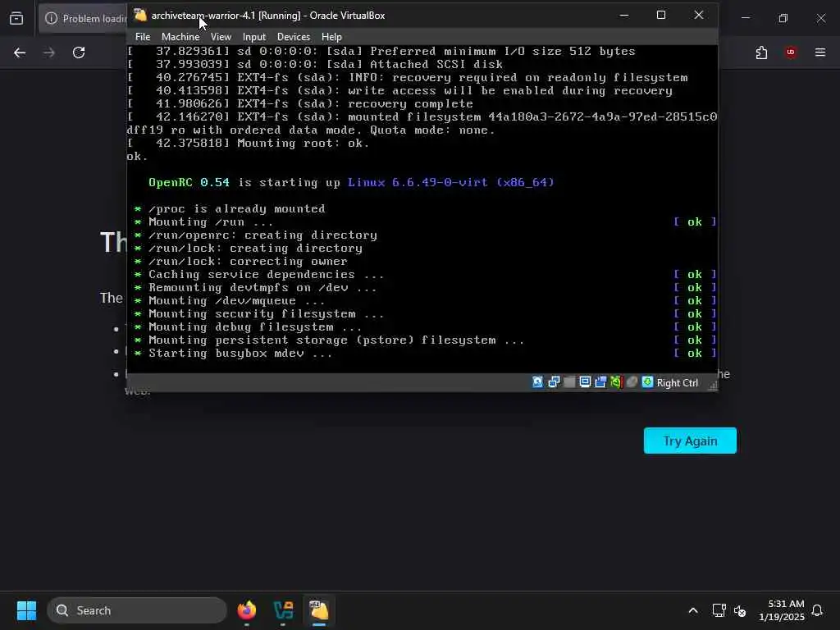Screen dimensions: 840x630
Task: Click the taskbar Search box
Action: [x=137, y=610]
